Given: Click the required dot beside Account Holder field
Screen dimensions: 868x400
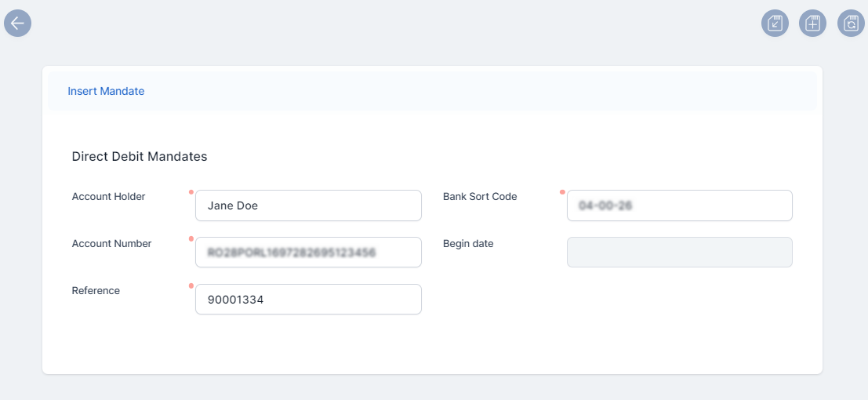Looking at the screenshot, I should click(x=191, y=192).
